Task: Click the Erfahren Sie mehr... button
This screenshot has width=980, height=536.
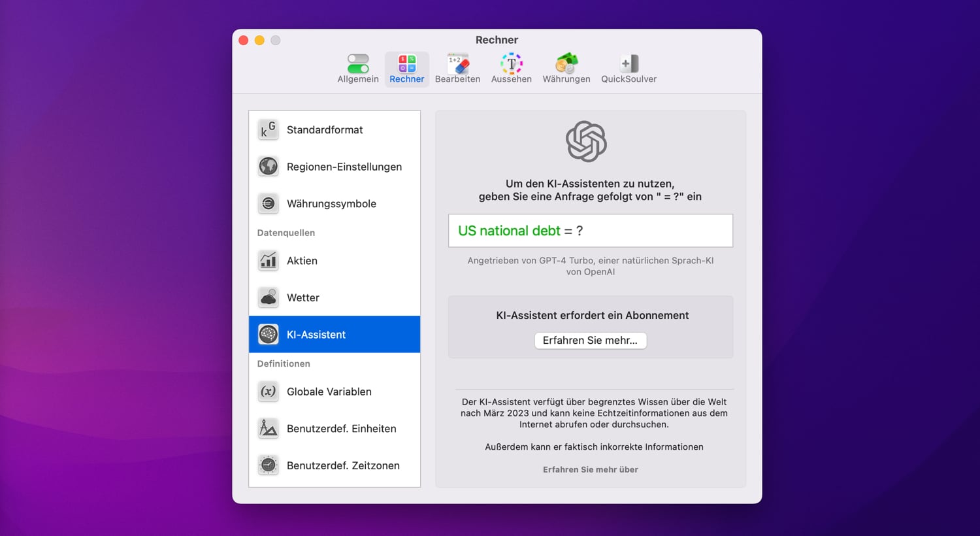Action: pos(591,340)
